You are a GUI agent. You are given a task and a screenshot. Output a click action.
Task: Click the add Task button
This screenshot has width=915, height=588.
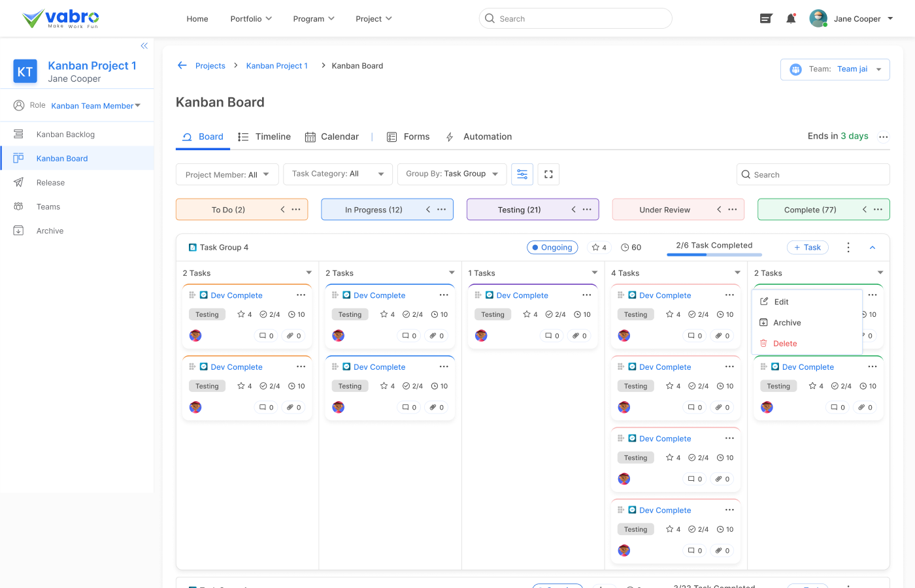click(x=807, y=248)
